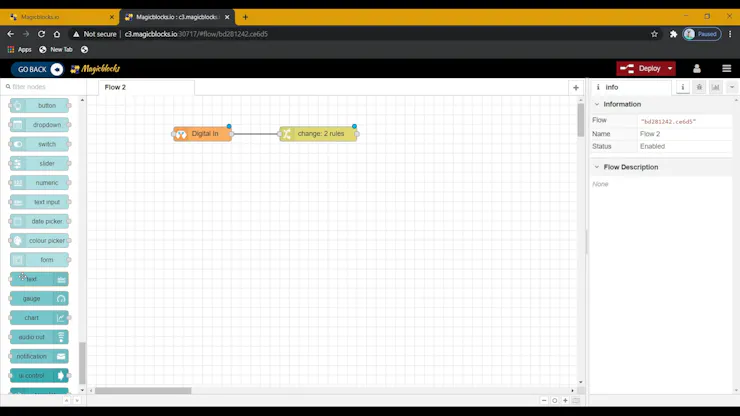Open a new browser tab
The height and width of the screenshot is (416, 740).
(245, 17)
